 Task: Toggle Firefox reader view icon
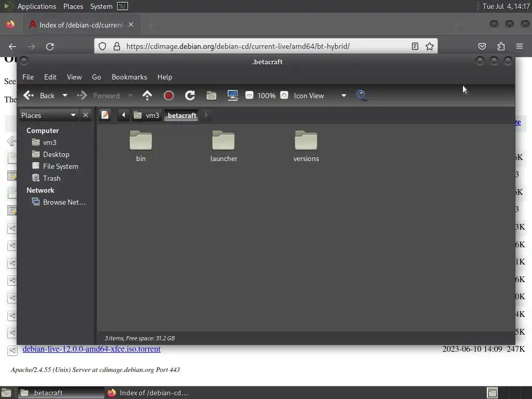pyautogui.click(x=415, y=46)
